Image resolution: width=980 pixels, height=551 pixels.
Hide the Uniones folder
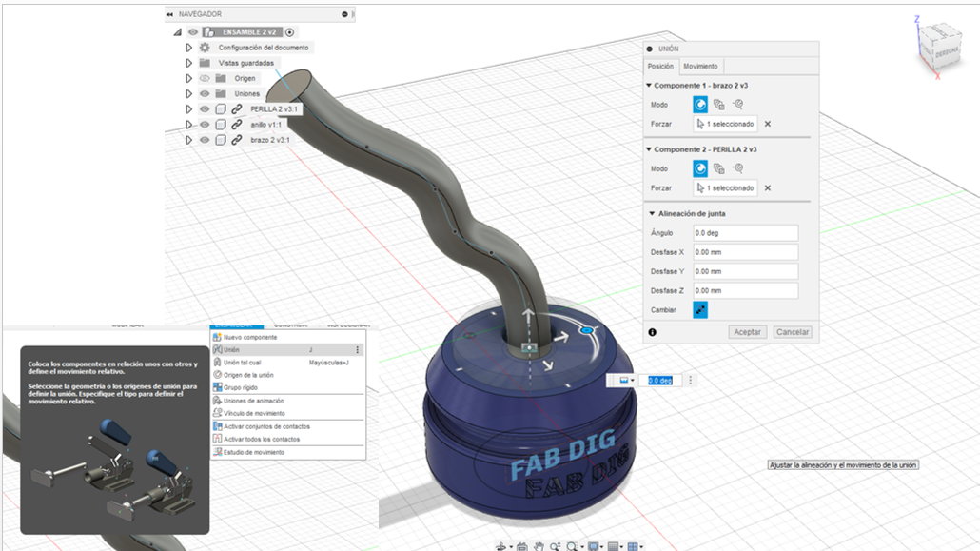coord(205,94)
